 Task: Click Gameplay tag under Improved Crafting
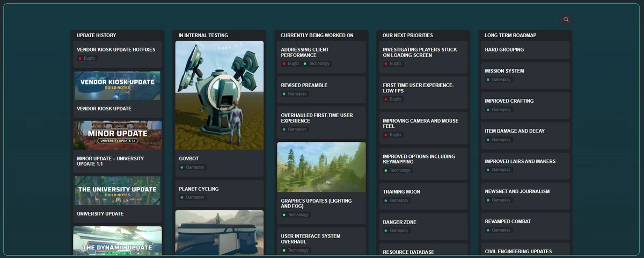(x=499, y=110)
